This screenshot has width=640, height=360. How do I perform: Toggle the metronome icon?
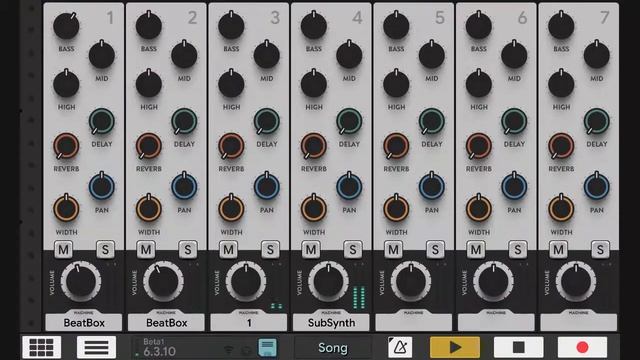point(400,347)
